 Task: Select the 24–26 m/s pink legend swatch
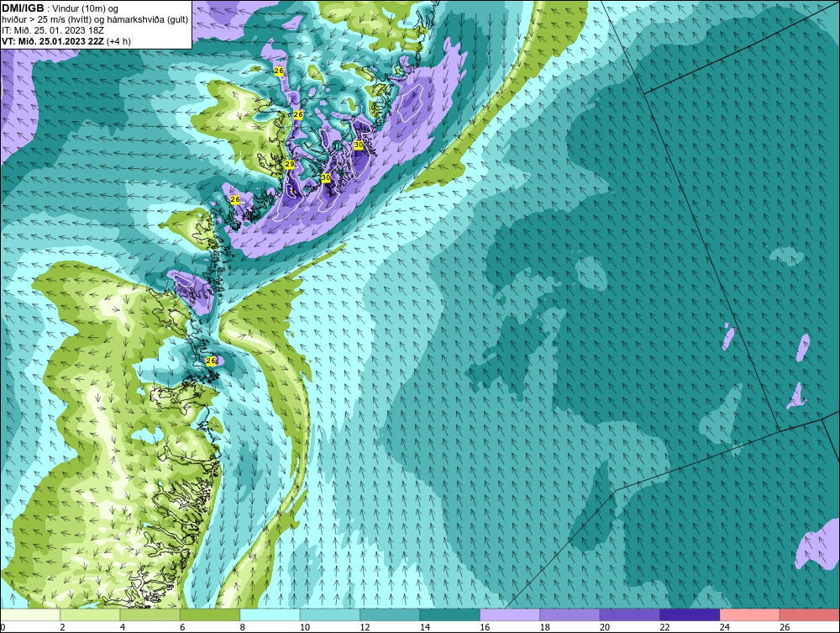(750, 615)
